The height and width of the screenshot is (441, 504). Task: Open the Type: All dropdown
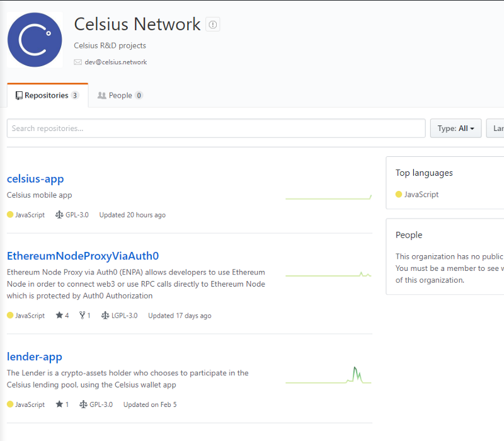click(455, 129)
